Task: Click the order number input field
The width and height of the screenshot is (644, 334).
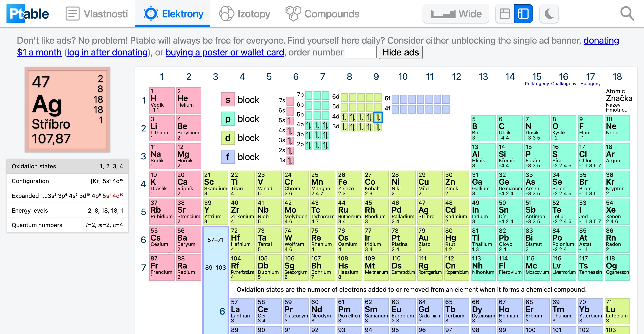Action: click(x=361, y=53)
